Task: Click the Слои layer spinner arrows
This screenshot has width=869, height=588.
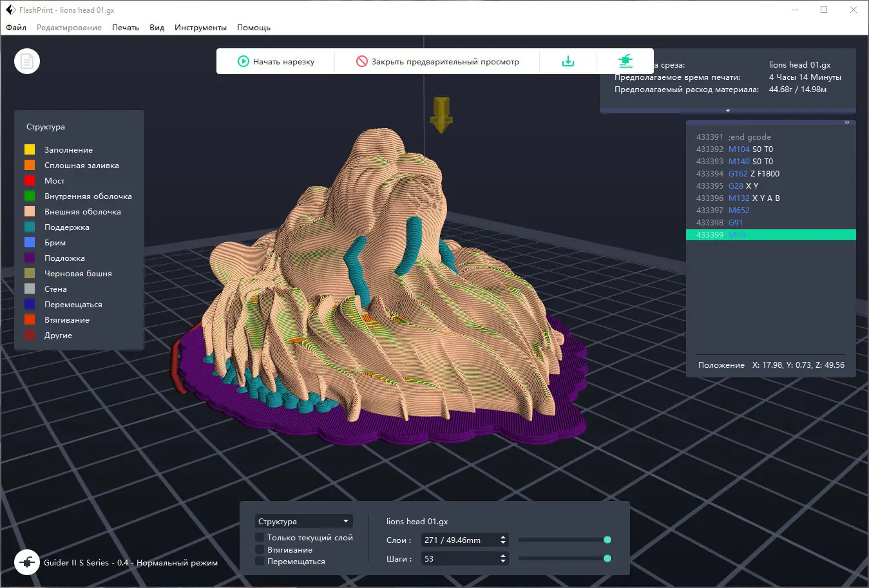Action: pos(503,540)
